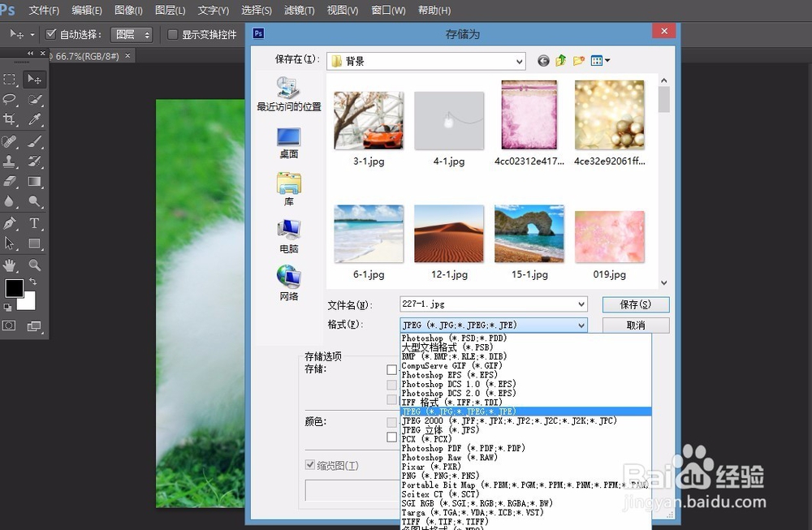Select the Eraser tool
The image size is (812, 530).
9,181
